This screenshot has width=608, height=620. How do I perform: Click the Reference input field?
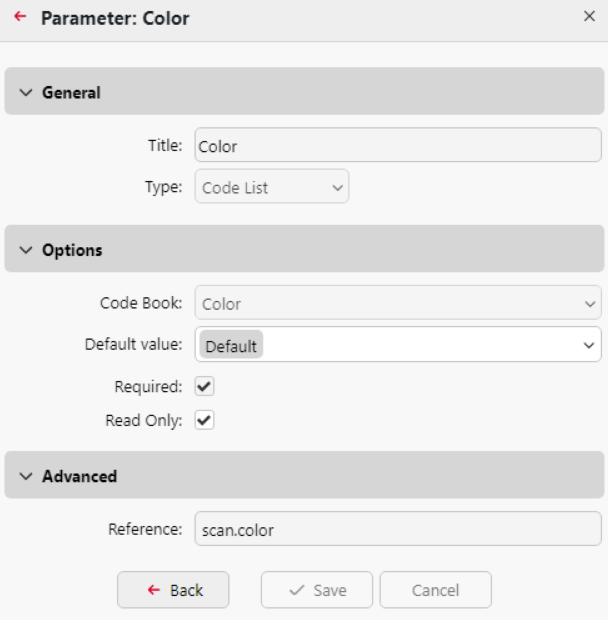point(398,530)
